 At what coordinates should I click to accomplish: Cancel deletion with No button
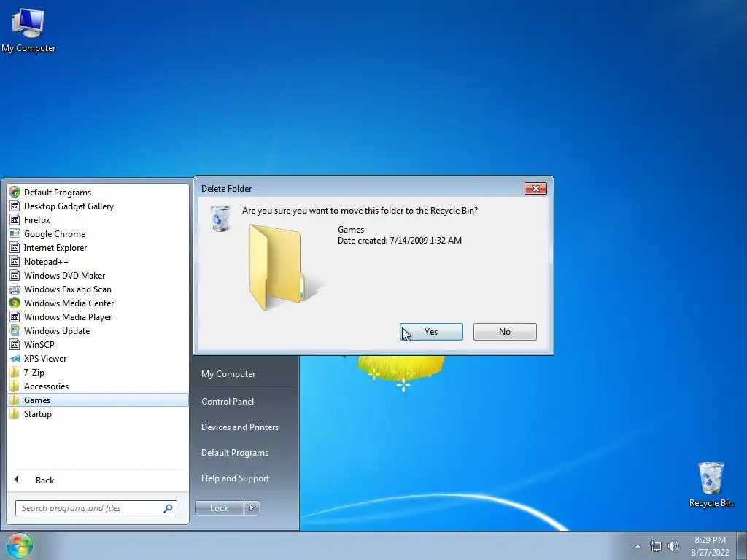505,332
